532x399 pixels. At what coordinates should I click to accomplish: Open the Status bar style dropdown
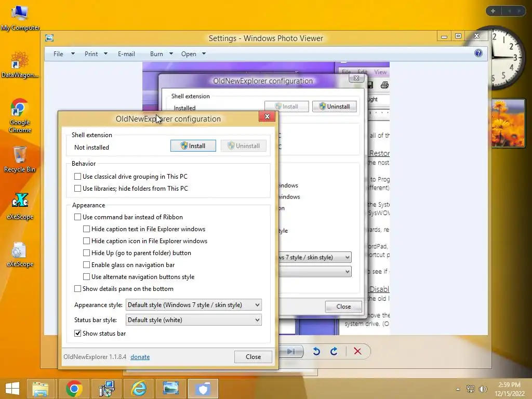click(x=193, y=320)
